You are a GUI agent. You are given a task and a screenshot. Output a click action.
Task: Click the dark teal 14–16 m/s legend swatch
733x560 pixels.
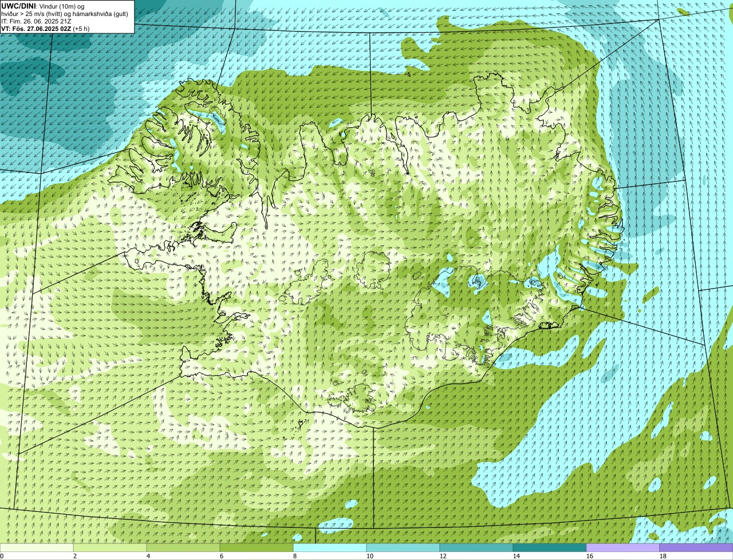point(550,547)
